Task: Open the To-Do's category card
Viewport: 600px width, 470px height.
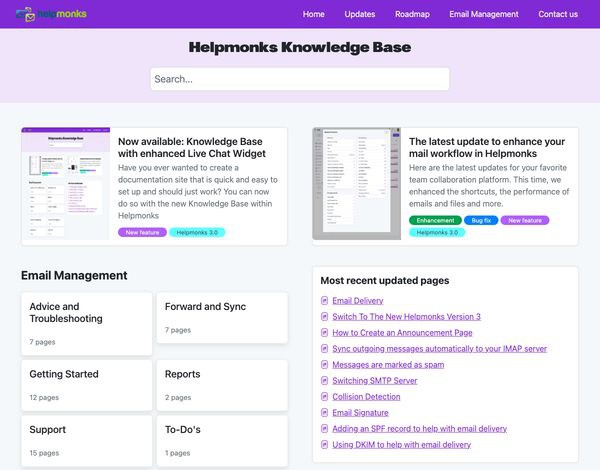Action: point(222,441)
